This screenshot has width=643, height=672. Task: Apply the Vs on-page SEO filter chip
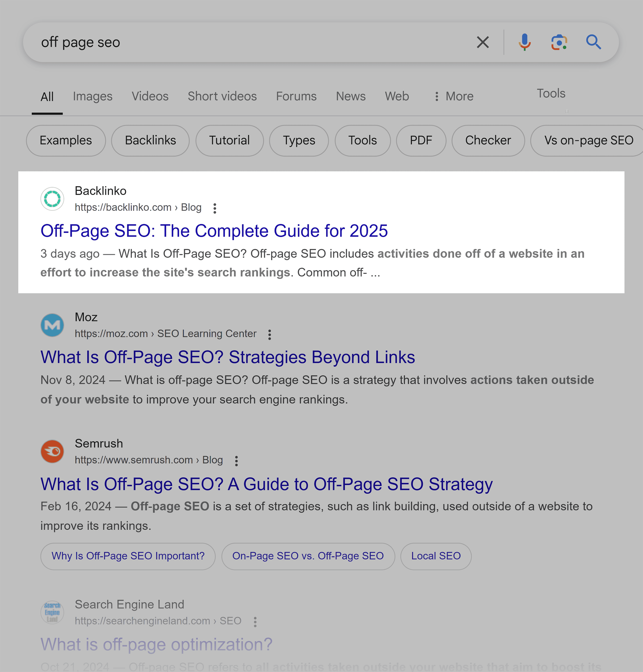[587, 141]
